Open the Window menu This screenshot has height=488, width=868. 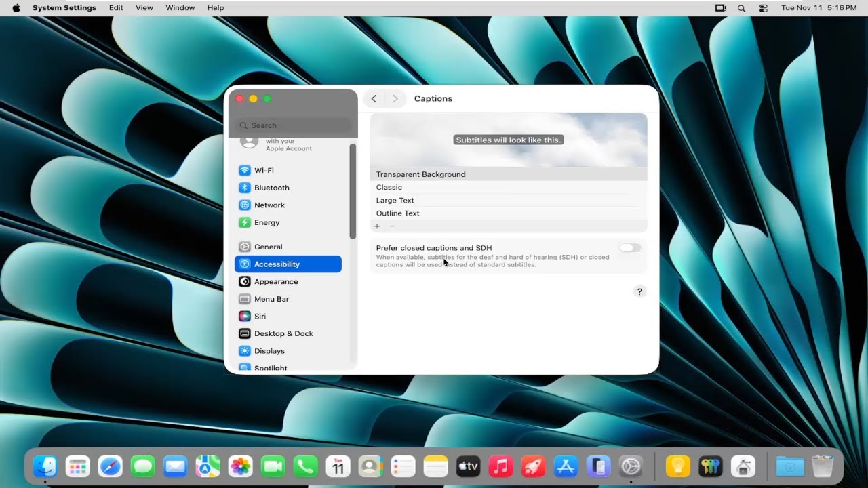(180, 7)
